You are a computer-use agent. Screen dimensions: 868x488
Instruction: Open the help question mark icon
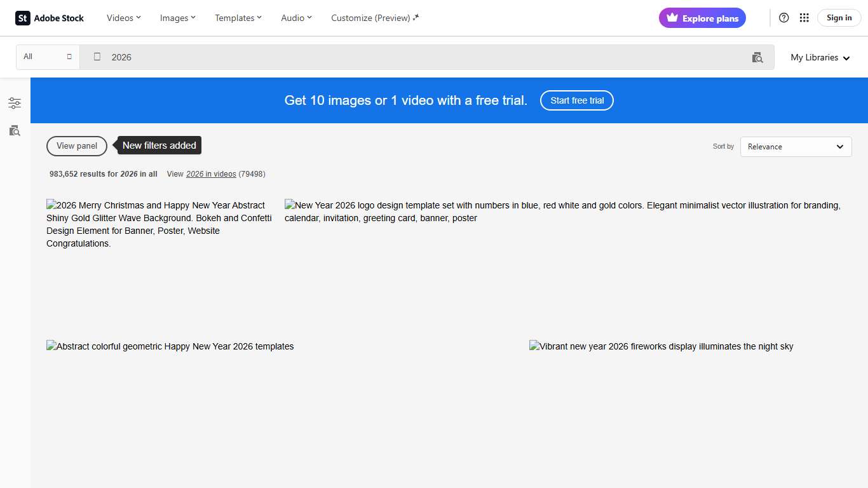point(783,18)
